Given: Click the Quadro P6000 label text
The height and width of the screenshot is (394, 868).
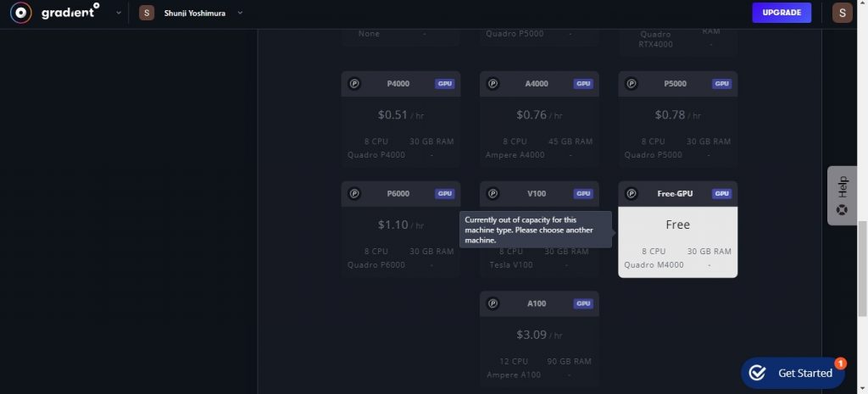Looking at the screenshot, I should tap(376, 265).
